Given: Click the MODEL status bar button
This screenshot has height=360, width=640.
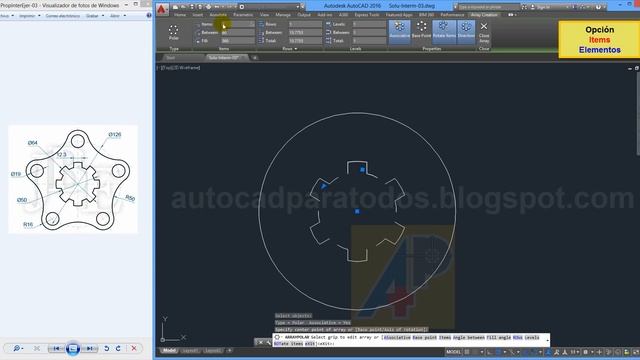Looking at the screenshot, I should (x=453, y=352).
